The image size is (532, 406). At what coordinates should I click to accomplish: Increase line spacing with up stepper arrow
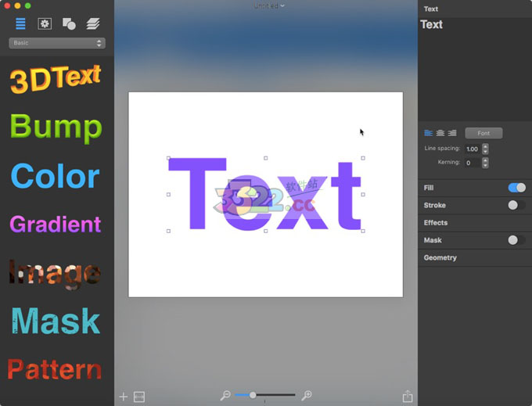tap(485, 146)
